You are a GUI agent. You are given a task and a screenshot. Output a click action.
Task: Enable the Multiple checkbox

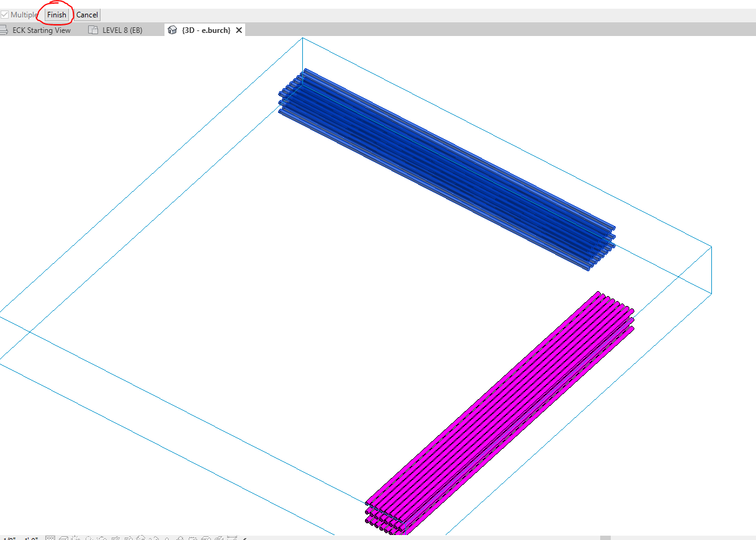pos(5,14)
